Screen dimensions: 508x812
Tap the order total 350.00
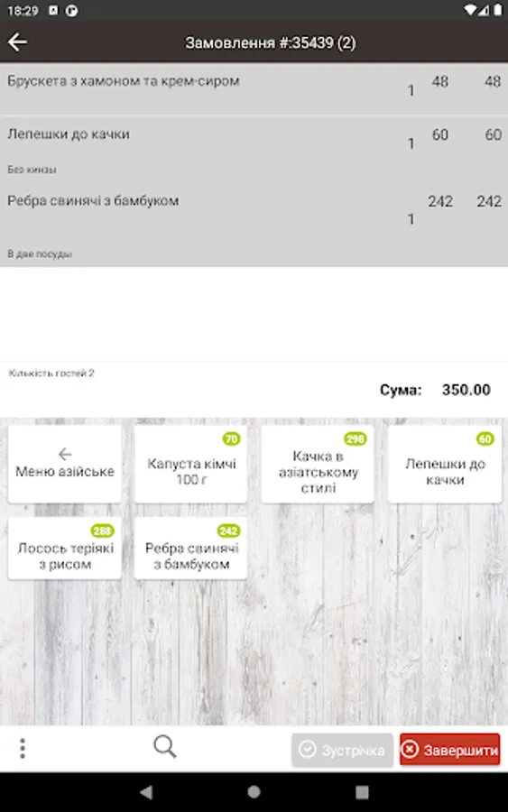click(466, 390)
